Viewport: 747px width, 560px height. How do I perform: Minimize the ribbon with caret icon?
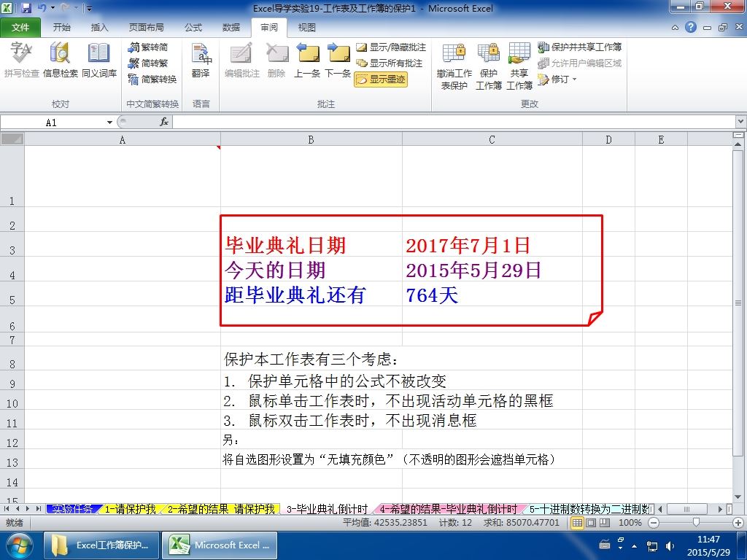675,28
